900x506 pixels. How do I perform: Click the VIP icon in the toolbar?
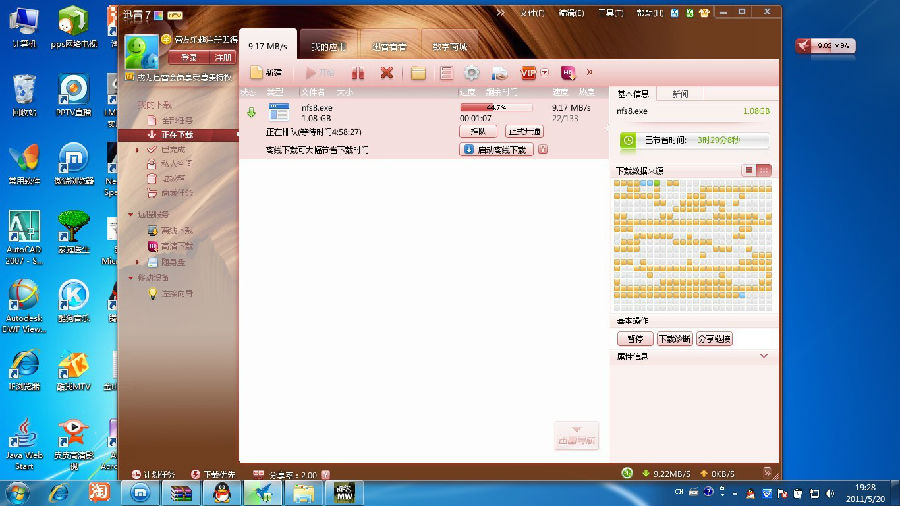click(x=528, y=73)
